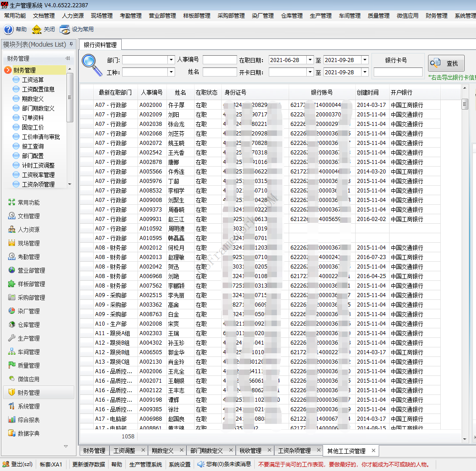Select 期数定义 tree item

[33, 99]
